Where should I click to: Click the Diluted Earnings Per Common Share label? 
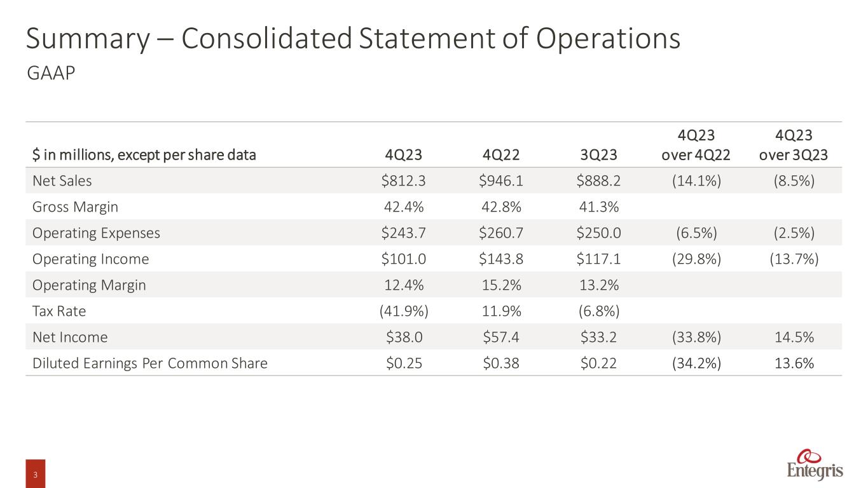click(150, 363)
